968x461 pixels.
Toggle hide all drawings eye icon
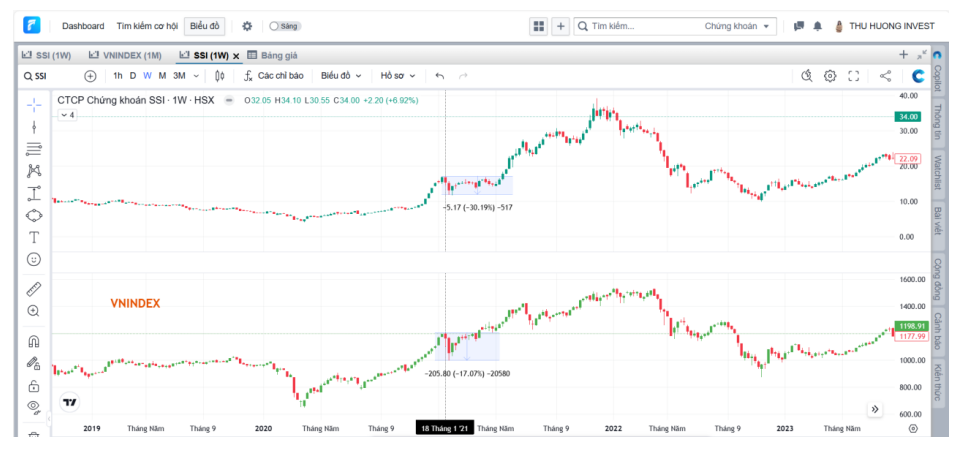[34, 407]
